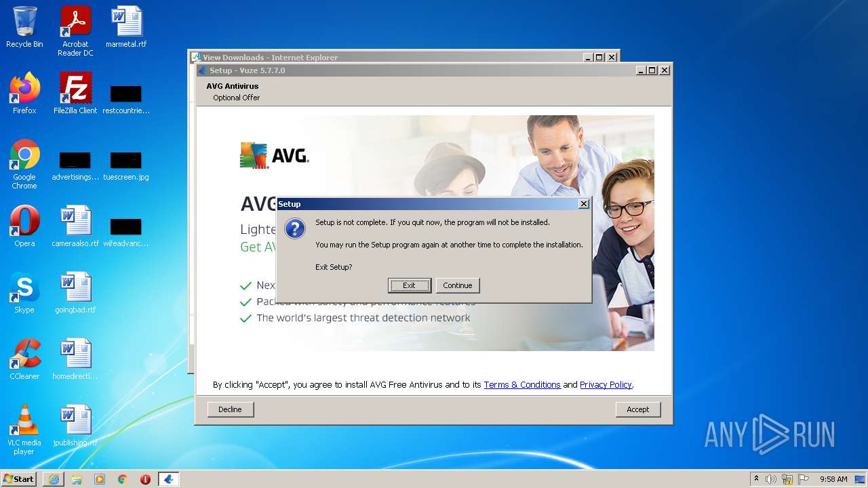
Task: Open the Terms & Conditions link
Action: point(522,384)
